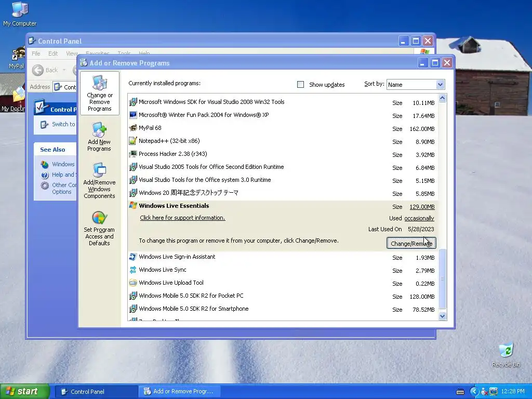Click the taskbar clock showing 12:28 PM
532x399 pixels.
(x=513, y=392)
